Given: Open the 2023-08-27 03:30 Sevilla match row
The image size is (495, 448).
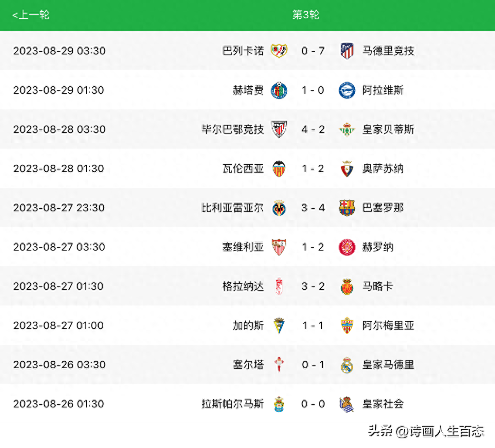Looking at the screenshot, I should pos(247,247).
